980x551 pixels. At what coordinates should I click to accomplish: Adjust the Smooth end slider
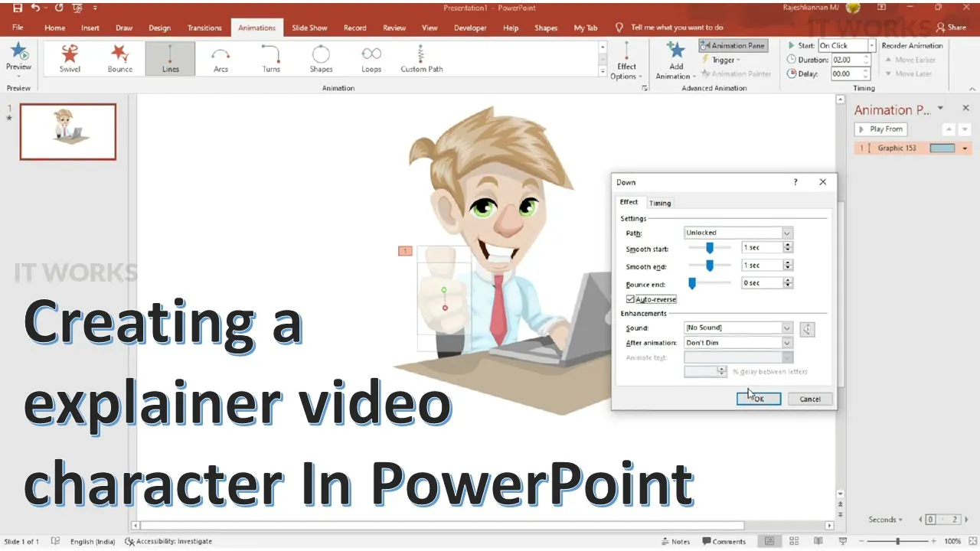[710, 265]
